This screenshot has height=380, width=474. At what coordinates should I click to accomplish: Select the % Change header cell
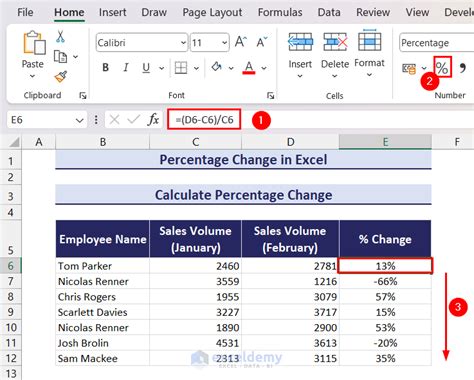coord(385,239)
